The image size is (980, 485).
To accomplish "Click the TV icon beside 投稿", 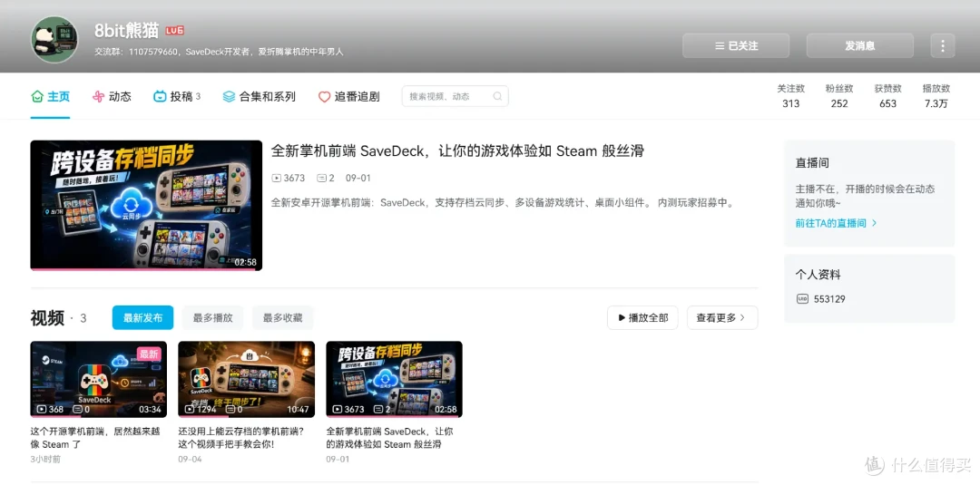I will 160,97.
